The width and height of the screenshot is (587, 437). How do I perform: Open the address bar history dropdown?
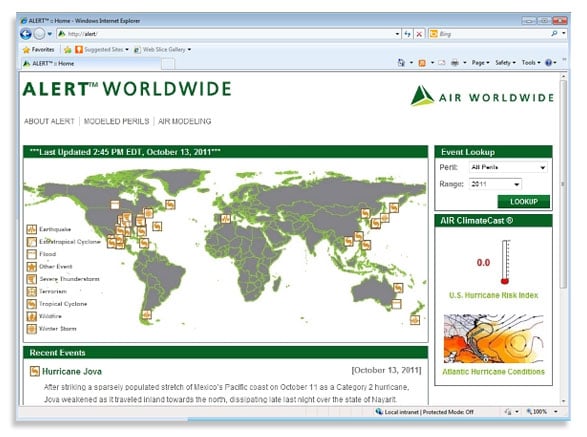click(x=397, y=34)
